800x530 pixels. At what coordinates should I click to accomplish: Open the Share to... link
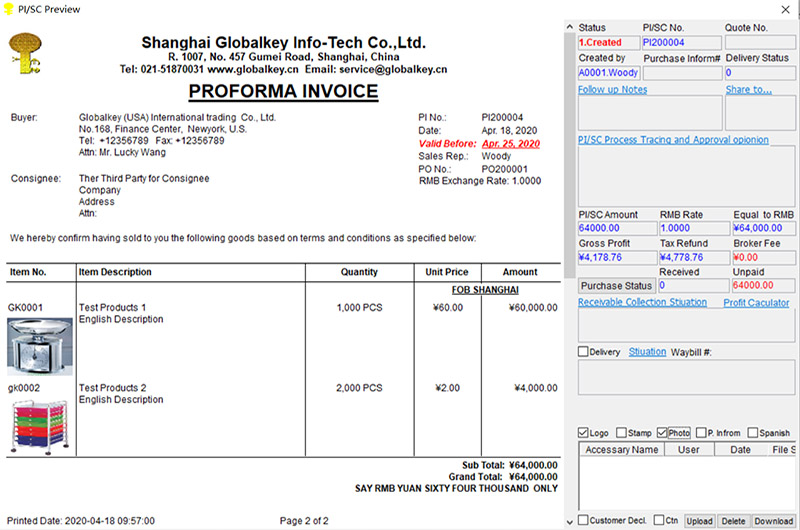(x=748, y=90)
